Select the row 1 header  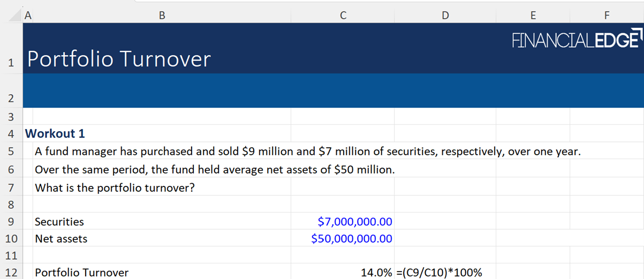[11, 63]
